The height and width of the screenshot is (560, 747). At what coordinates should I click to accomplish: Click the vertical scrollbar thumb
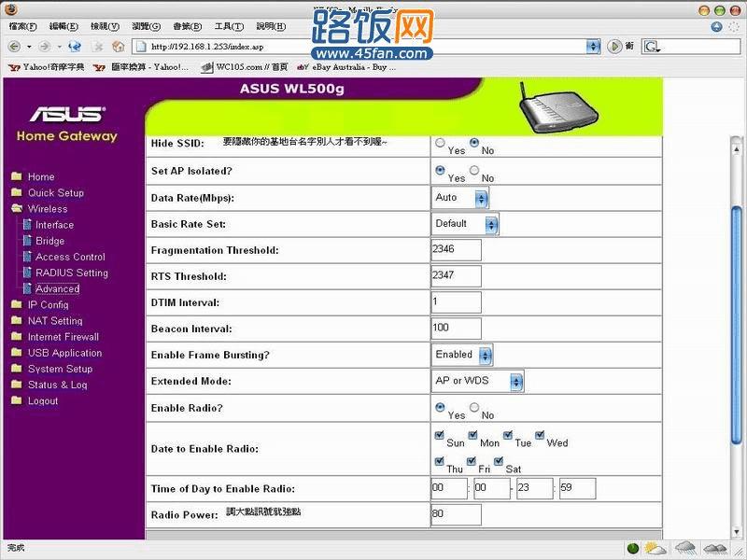[x=737, y=325]
